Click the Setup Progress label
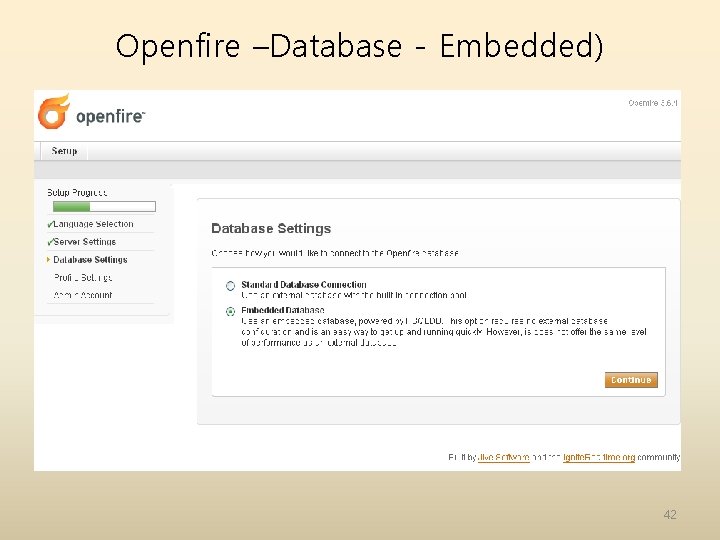This screenshot has width=720, height=540. click(x=77, y=192)
